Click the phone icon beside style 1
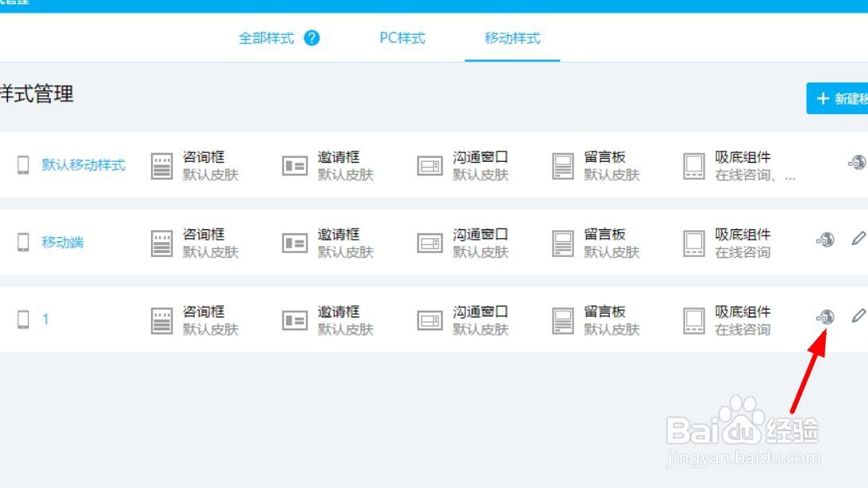 [22, 320]
